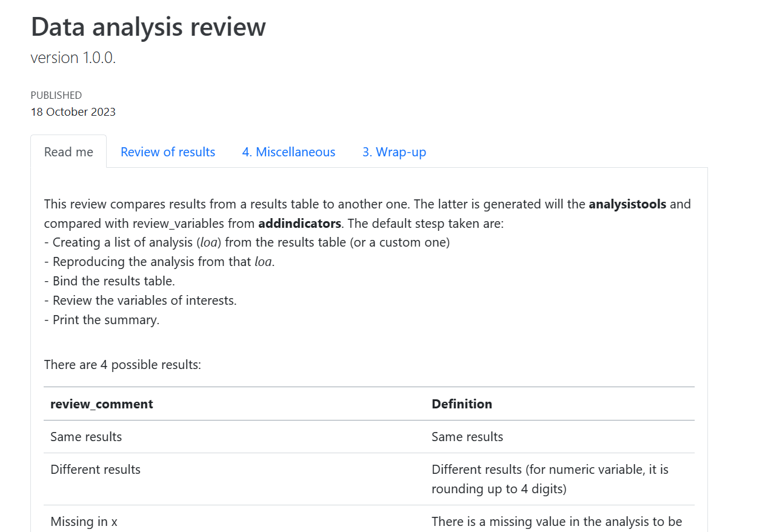The width and height of the screenshot is (765, 532).
Task: Select the 3. Wrap-up tab
Action: point(394,152)
